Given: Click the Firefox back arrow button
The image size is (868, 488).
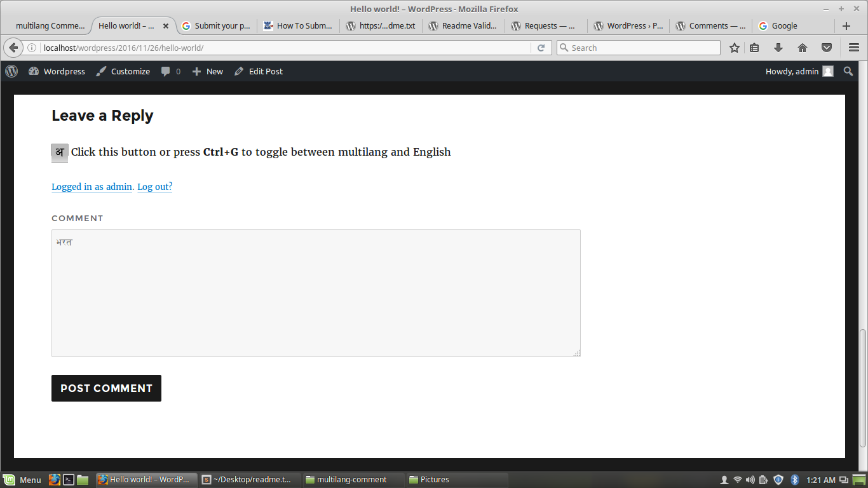Looking at the screenshot, I should click(x=13, y=48).
